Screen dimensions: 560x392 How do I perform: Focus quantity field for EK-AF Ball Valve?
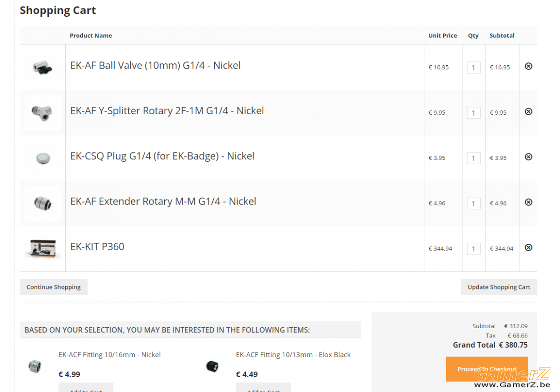474,68
